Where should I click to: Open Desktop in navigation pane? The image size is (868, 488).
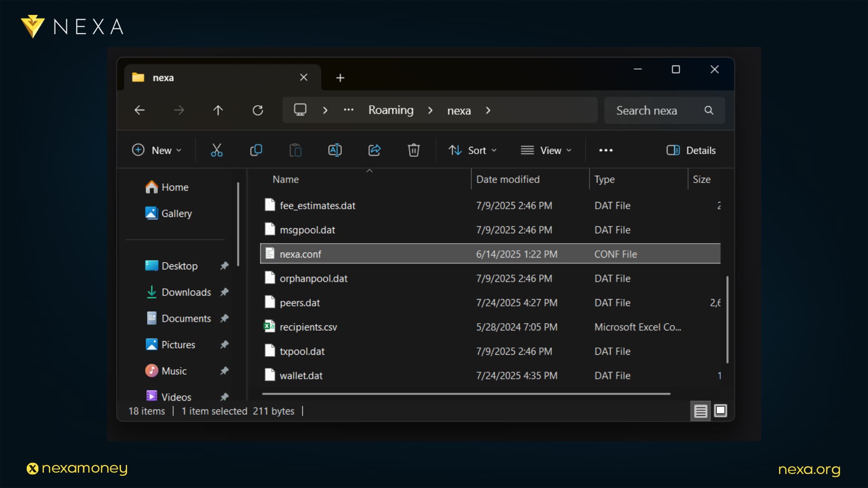tap(171, 266)
